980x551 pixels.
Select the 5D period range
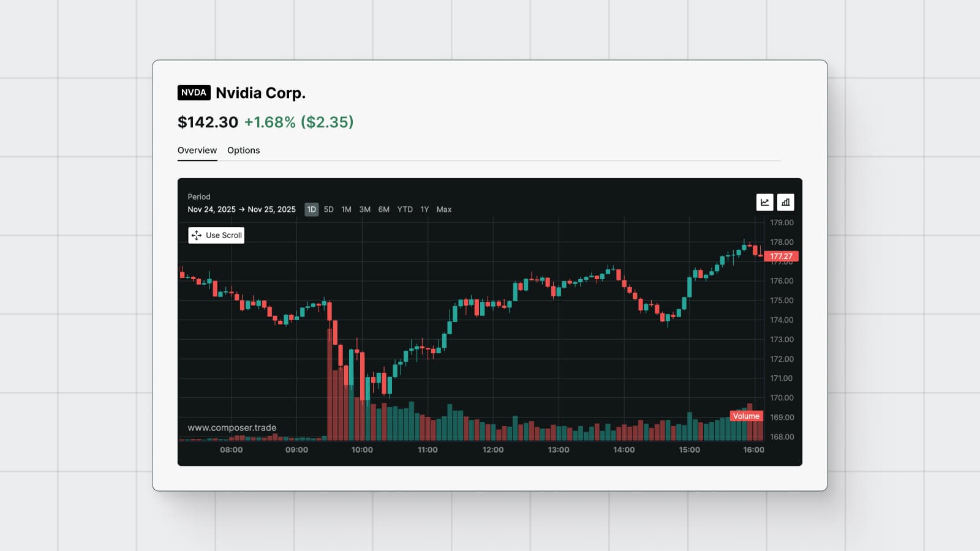tap(329, 209)
